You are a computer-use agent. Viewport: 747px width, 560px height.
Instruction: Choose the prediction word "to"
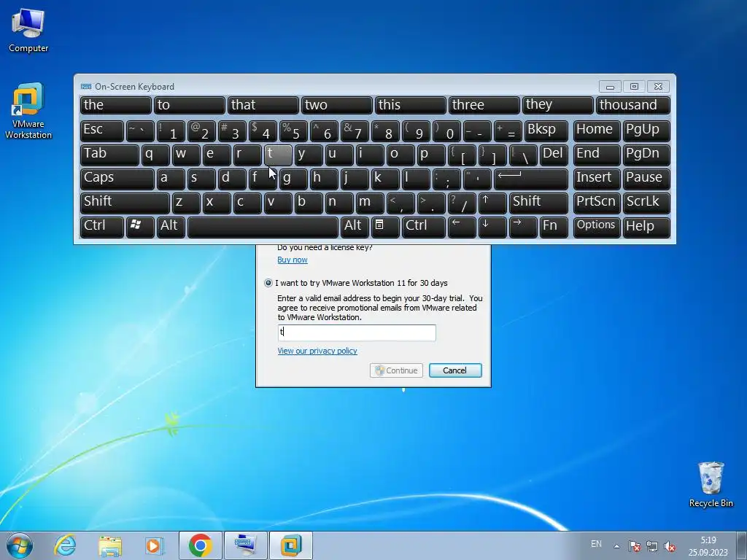point(190,105)
